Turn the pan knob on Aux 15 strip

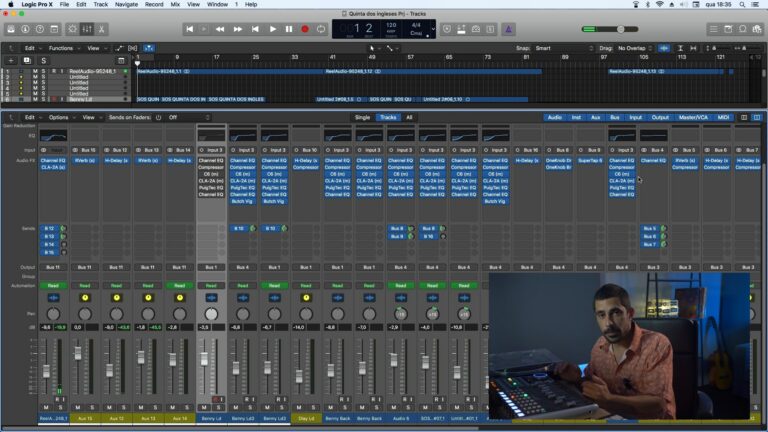(x=85, y=313)
